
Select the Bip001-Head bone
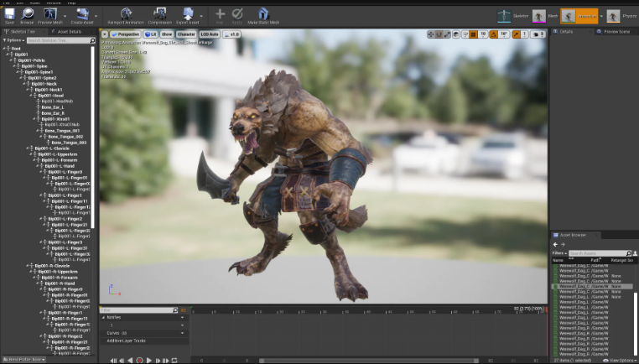(51, 96)
